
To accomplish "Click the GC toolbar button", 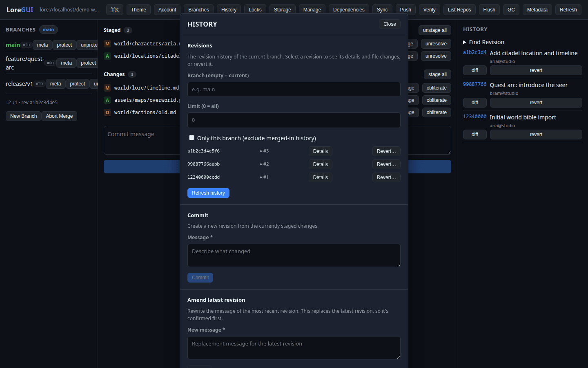I will [x=511, y=10].
